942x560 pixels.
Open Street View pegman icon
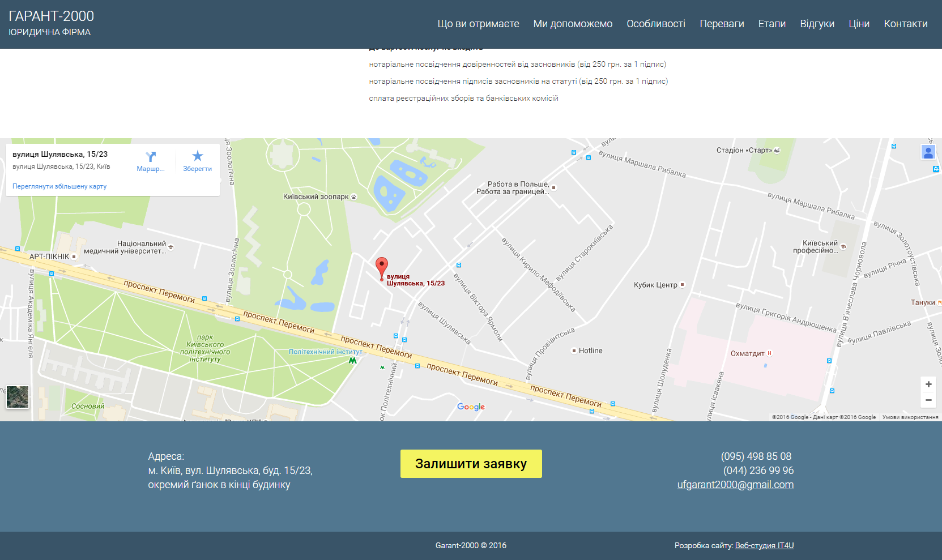(928, 152)
